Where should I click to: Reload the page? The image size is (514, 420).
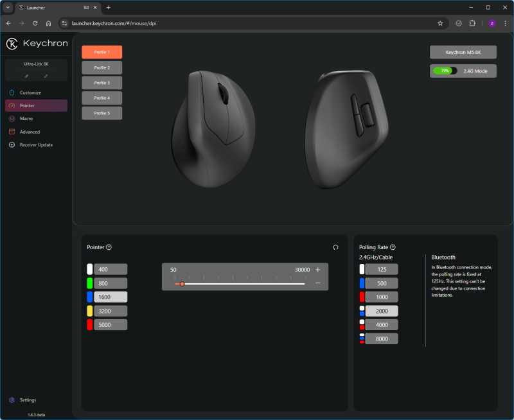pos(35,23)
